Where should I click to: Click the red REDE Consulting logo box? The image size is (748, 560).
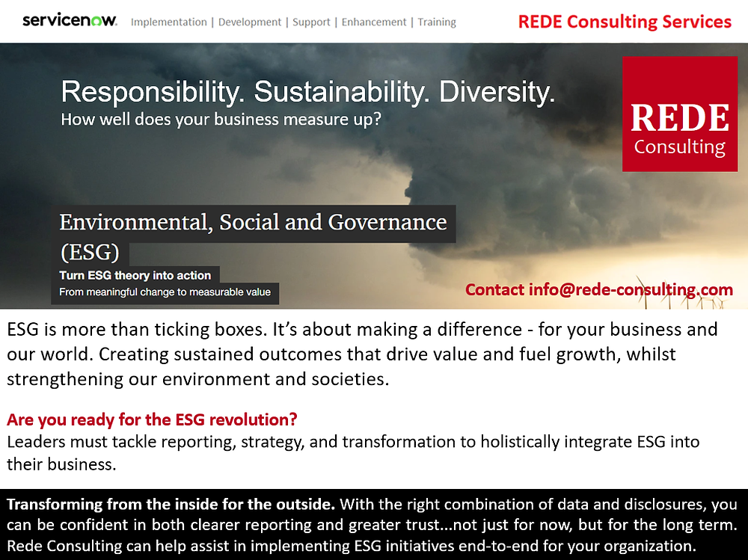coord(680,114)
